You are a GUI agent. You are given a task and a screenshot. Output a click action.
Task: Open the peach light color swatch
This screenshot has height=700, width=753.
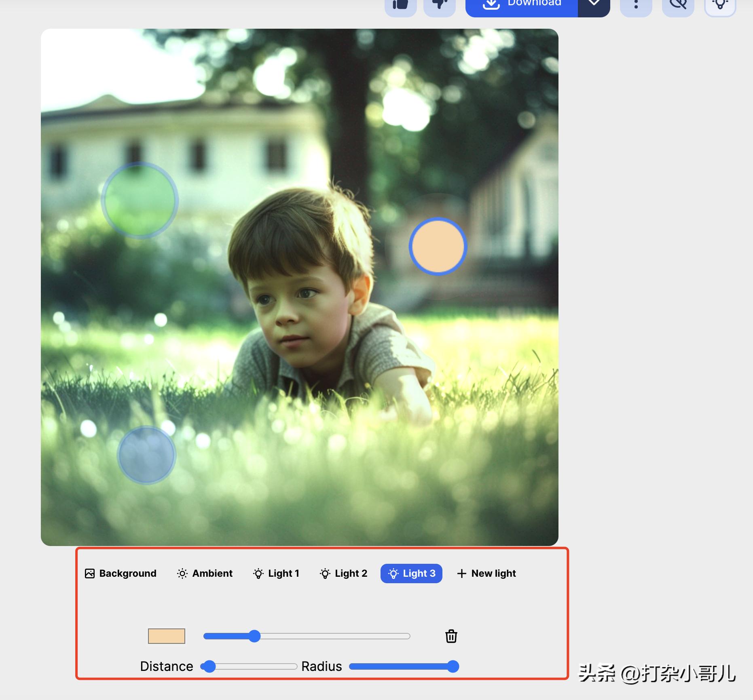pos(167,636)
